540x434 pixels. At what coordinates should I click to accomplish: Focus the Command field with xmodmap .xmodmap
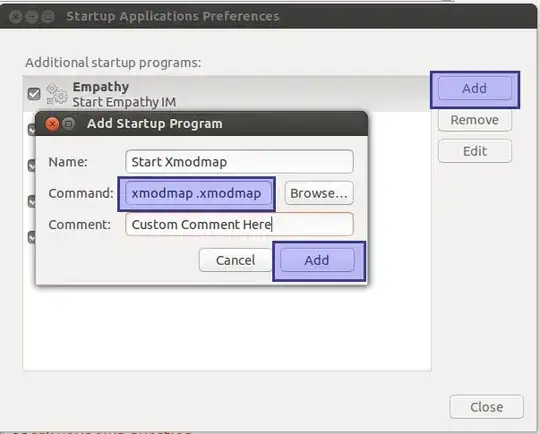coord(198,193)
